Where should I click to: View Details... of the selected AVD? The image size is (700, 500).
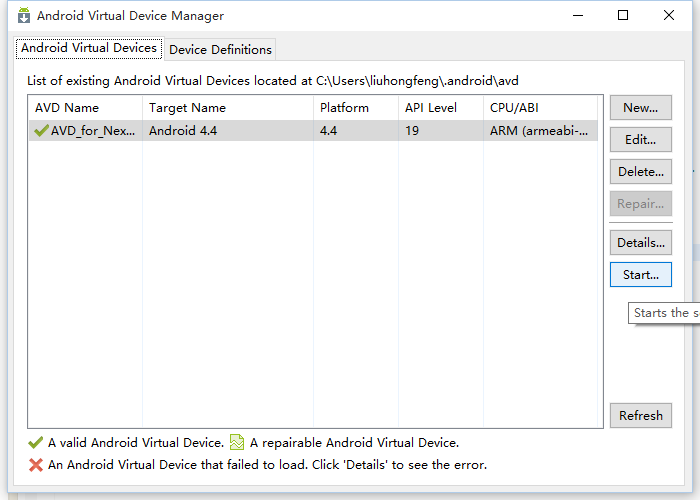click(640, 243)
